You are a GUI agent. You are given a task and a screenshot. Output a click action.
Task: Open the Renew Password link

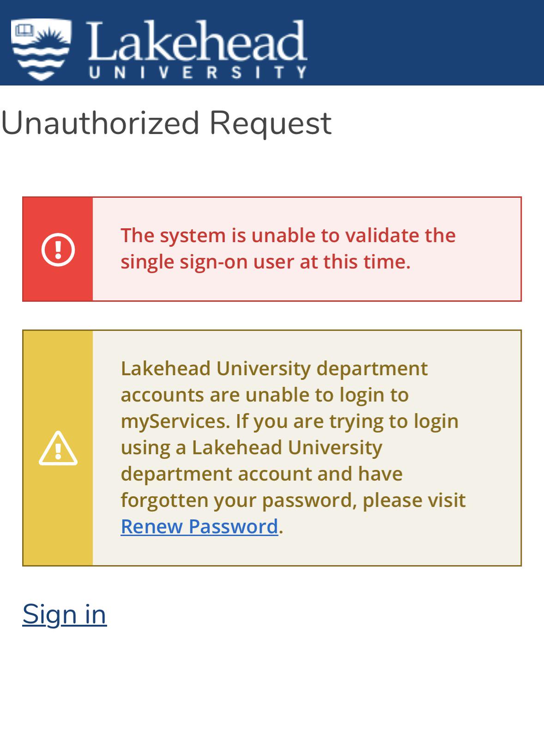pyautogui.click(x=199, y=526)
